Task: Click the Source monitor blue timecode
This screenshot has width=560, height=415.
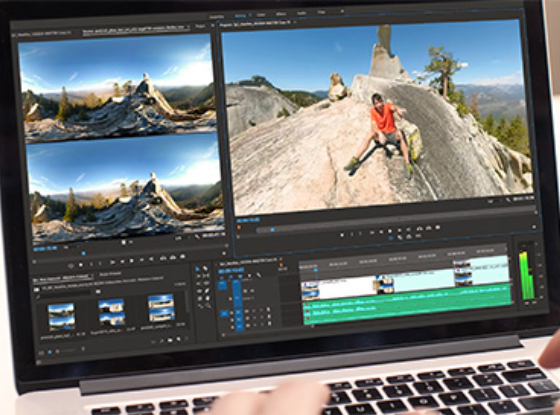Action: click(45, 249)
